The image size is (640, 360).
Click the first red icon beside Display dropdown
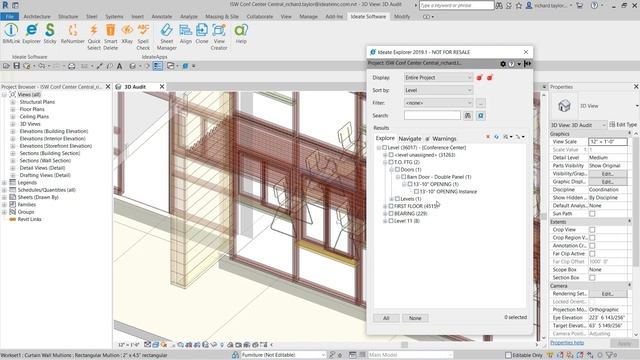[x=480, y=78]
